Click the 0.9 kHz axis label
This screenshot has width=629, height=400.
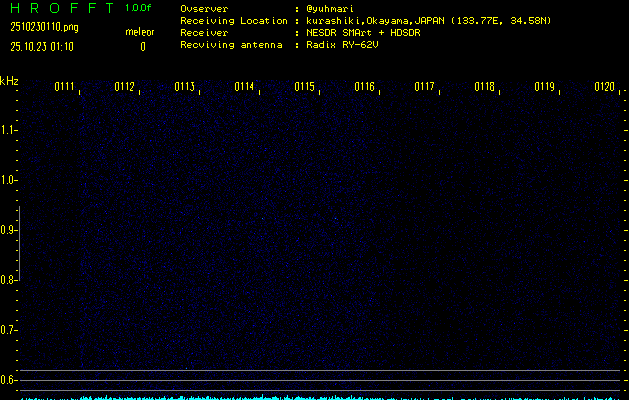(x=7, y=230)
